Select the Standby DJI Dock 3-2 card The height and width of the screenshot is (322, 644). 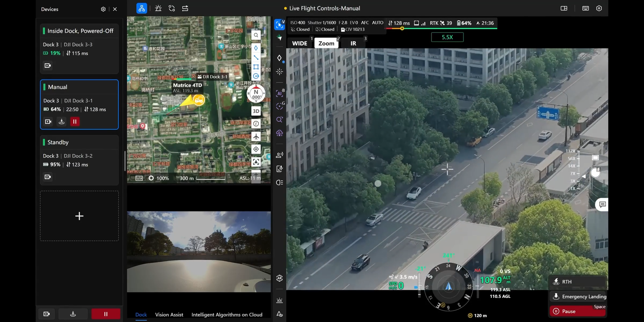tap(79, 156)
